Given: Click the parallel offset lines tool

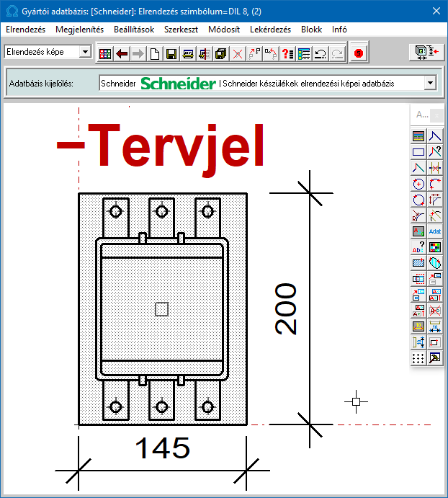Looking at the screenshot, I should click(435, 215).
